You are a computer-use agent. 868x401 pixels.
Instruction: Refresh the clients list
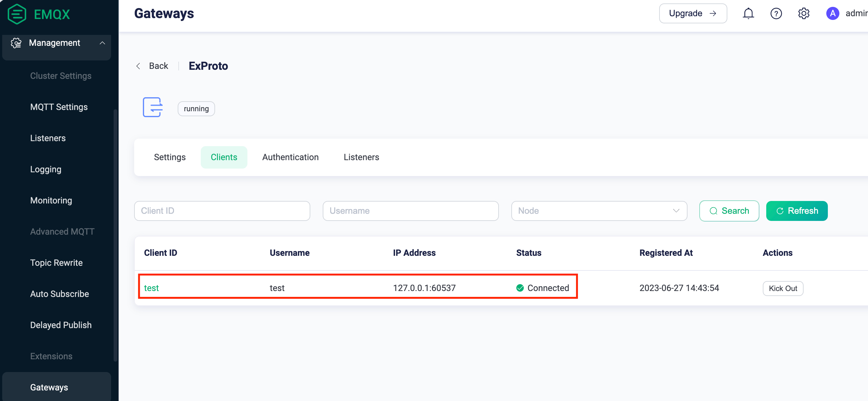coord(796,211)
